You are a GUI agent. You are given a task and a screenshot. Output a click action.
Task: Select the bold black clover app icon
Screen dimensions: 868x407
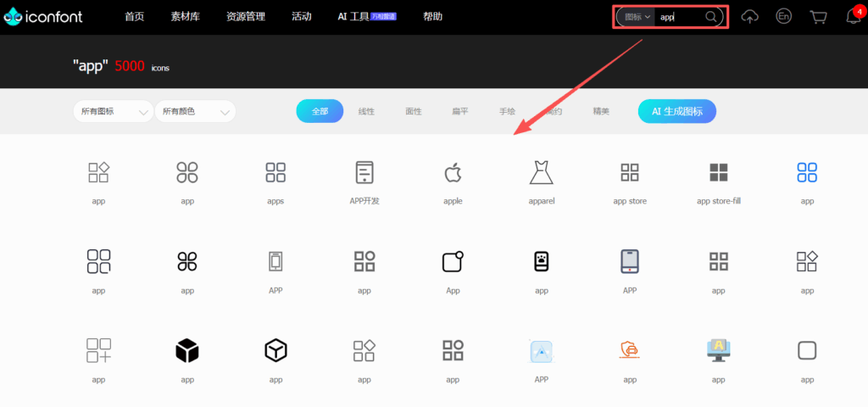coord(187,261)
